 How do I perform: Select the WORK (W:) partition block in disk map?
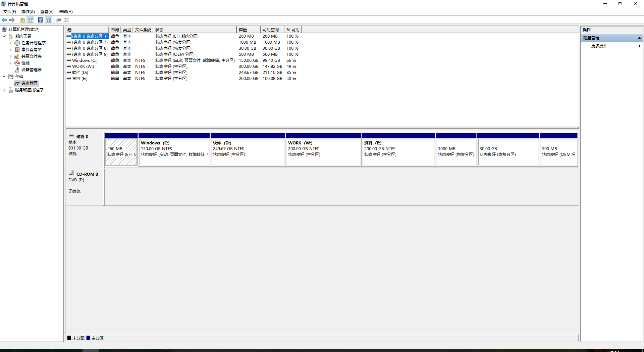tap(324, 149)
